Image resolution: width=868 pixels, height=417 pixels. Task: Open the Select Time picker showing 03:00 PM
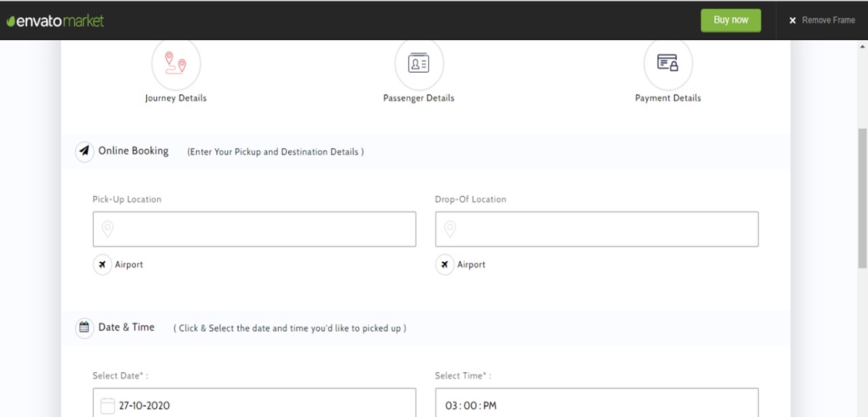pyautogui.click(x=596, y=405)
